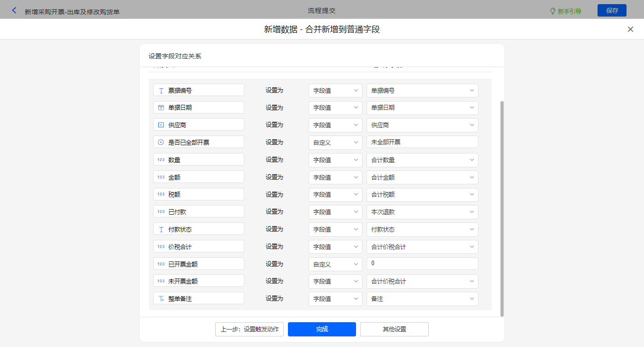Click the 保存 button

(612, 11)
